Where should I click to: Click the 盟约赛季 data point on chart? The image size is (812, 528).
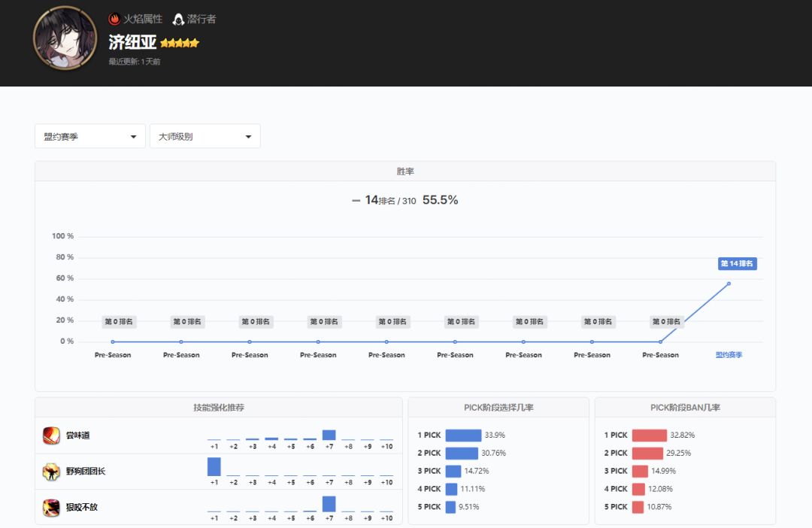729,284
